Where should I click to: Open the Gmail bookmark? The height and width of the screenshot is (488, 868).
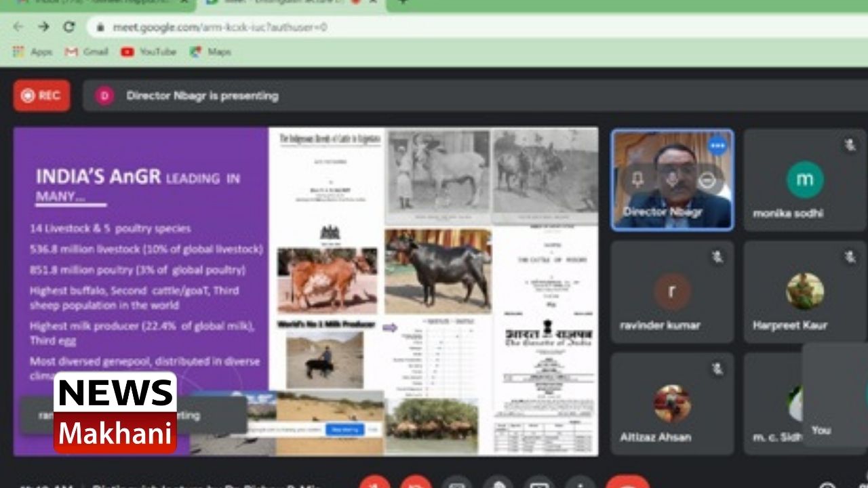pyautogui.click(x=87, y=52)
